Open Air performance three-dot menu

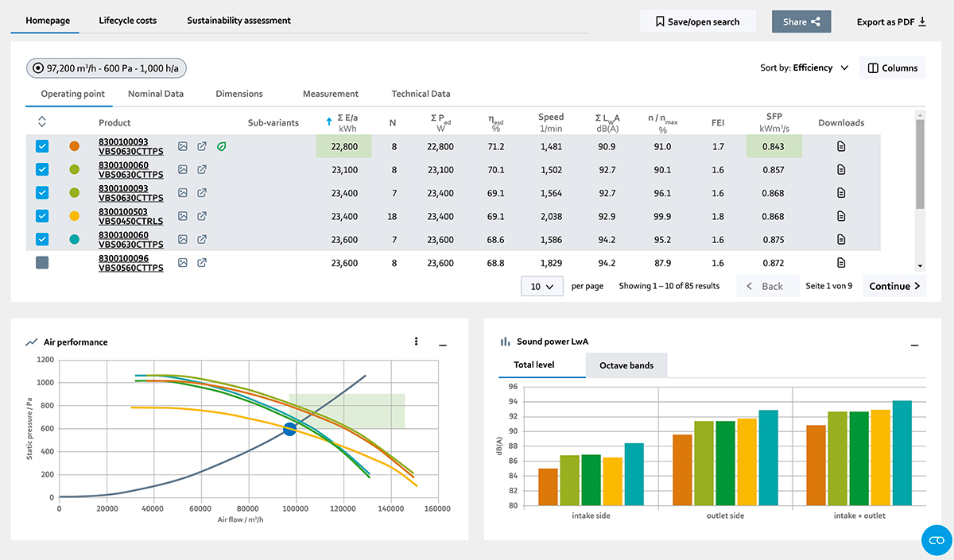[x=416, y=342]
